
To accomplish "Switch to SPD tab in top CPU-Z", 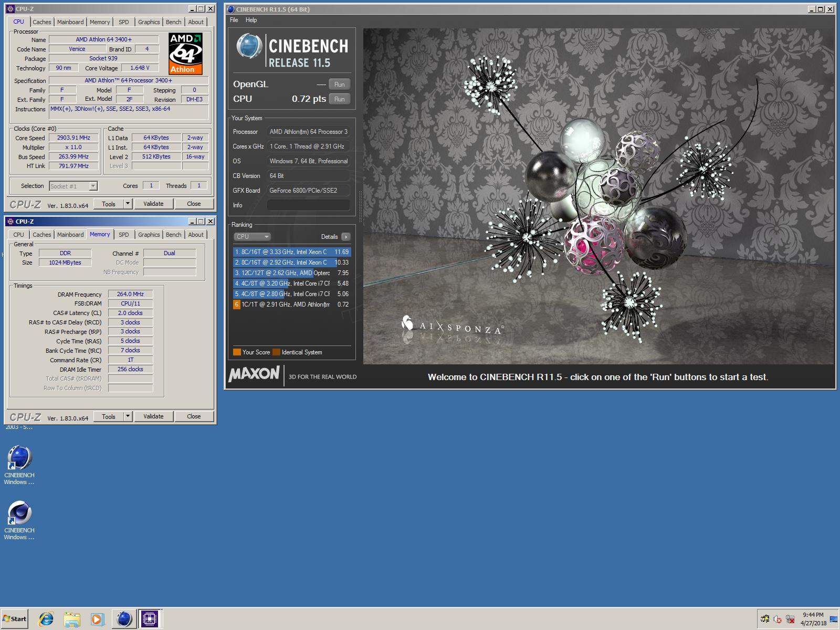I will coord(124,22).
